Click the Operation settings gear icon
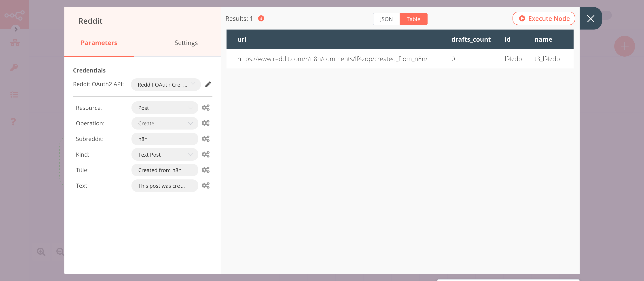The width and height of the screenshot is (644, 281). pyautogui.click(x=205, y=123)
